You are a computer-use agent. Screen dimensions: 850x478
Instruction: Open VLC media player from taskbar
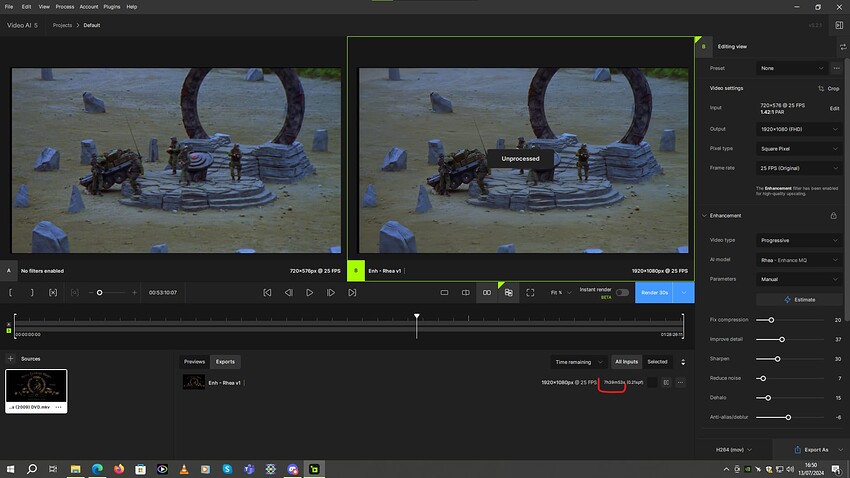point(183,468)
